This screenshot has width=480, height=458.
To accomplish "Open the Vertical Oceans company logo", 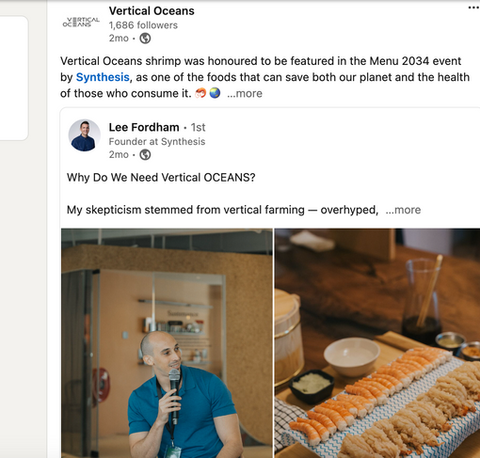I will (x=81, y=22).
